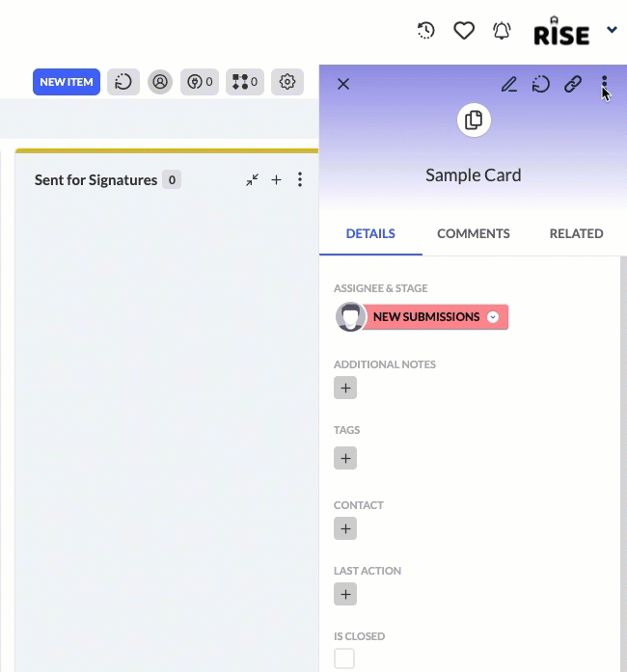
Task: Open notifications bell icon
Action: [502, 31]
